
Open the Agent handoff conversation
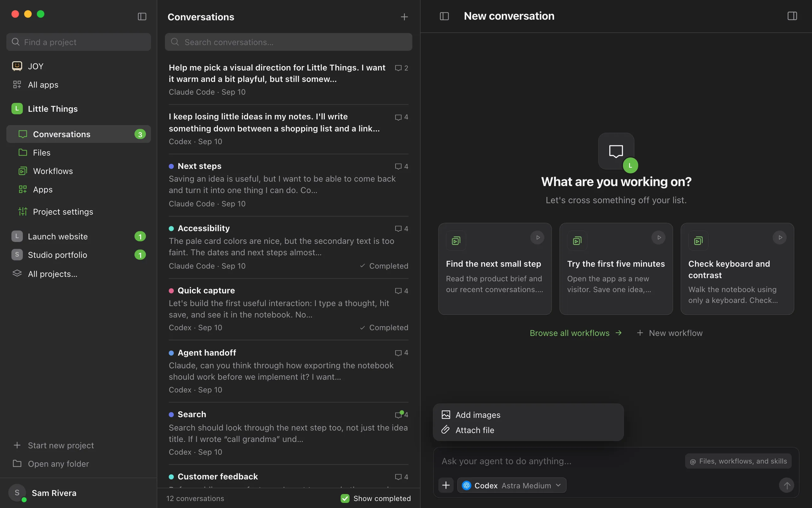click(x=288, y=371)
